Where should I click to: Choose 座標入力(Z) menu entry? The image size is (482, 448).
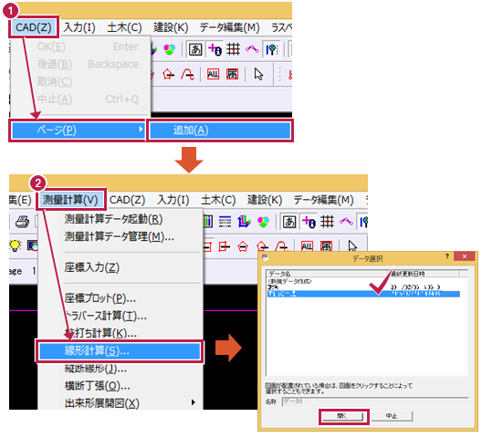[x=91, y=267]
